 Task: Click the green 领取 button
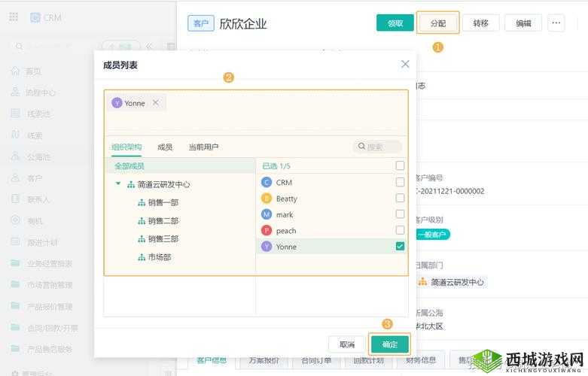click(395, 23)
